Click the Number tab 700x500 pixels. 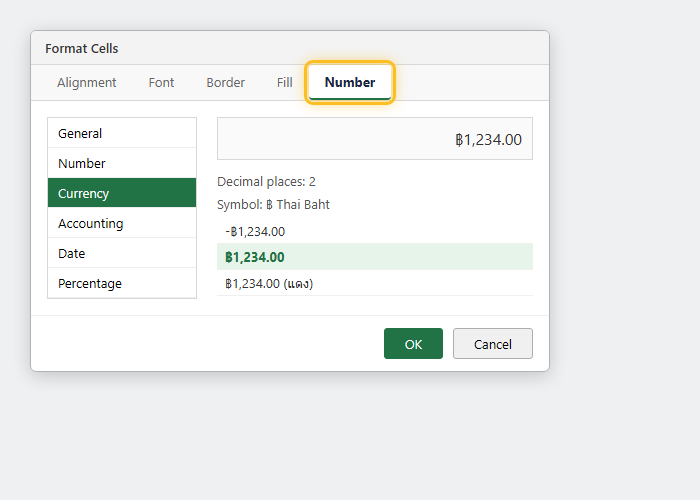pyautogui.click(x=350, y=83)
